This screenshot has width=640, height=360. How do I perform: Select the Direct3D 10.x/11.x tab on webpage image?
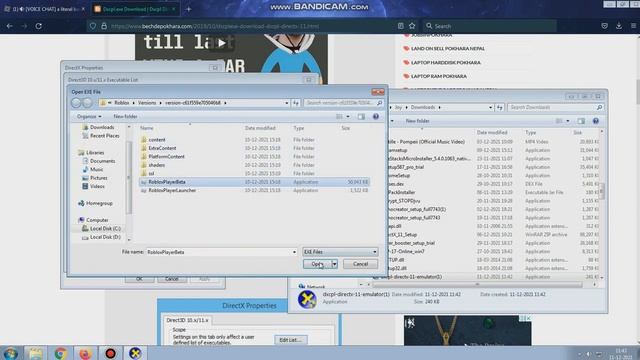[x=187, y=320]
